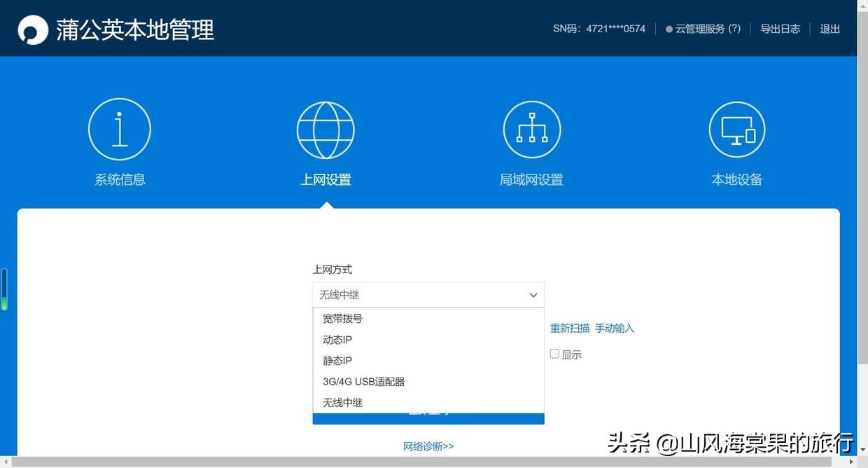This screenshot has height=468, width=868.
Task: Click the 上网方式 field label
Action: tap(332, 269)
